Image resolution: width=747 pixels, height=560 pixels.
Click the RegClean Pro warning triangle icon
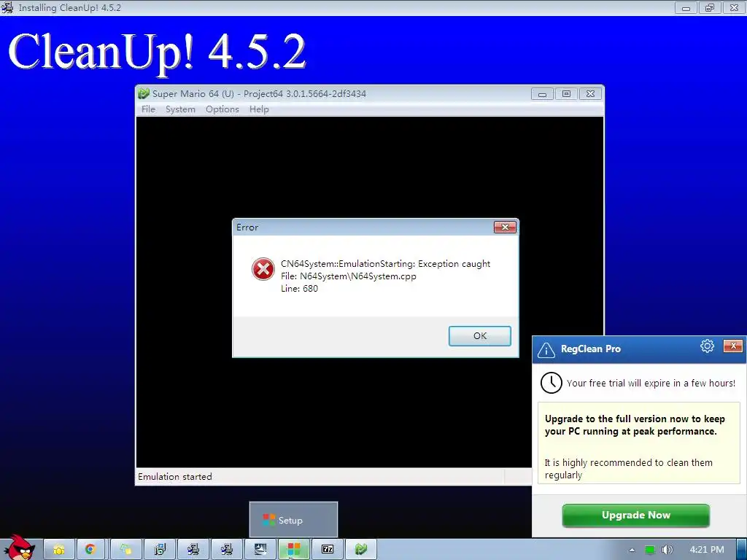[546, 350]
